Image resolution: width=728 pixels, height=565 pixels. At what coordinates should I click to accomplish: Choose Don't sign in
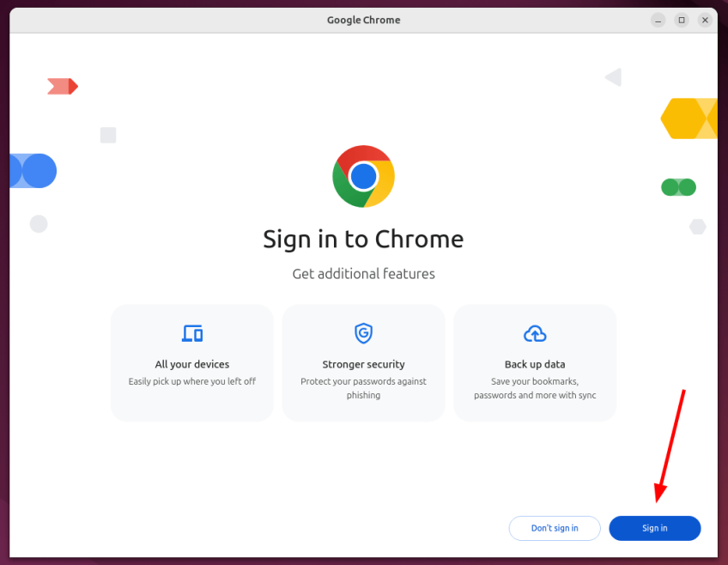click(555, 528)
